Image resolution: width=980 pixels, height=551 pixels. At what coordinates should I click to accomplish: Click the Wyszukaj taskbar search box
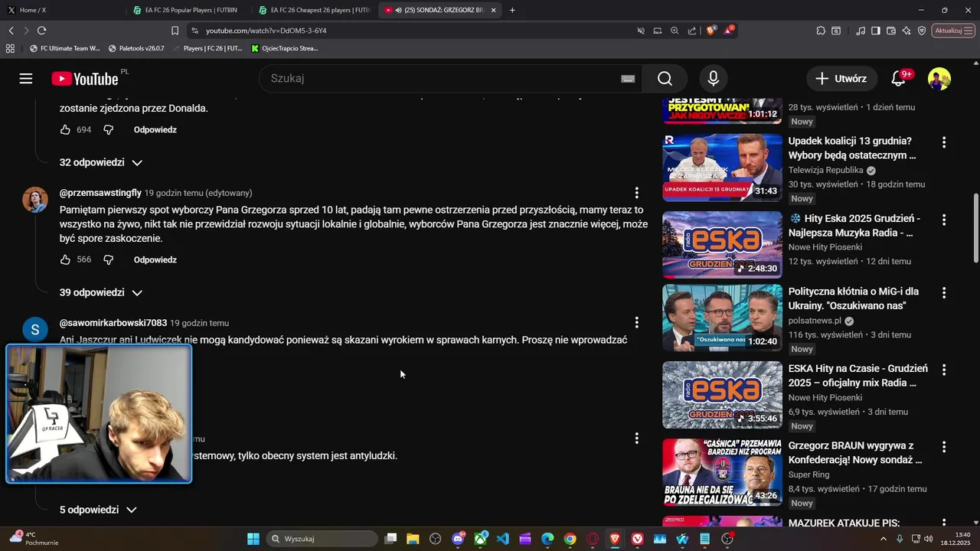323,539
